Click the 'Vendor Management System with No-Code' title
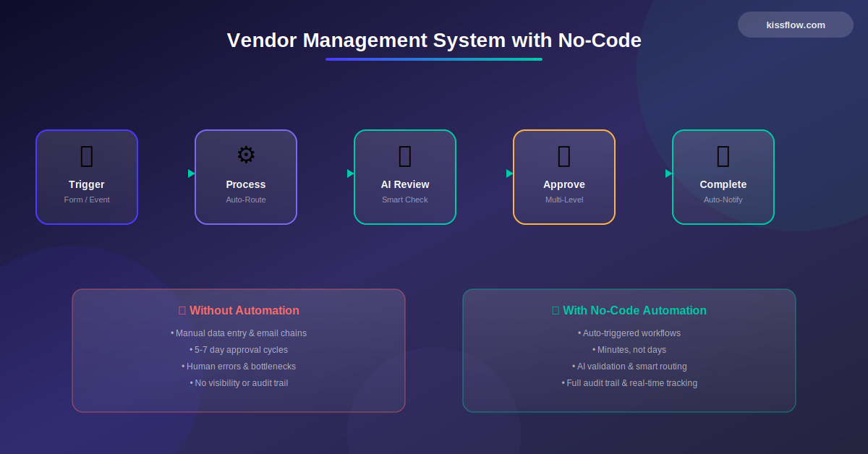Viewport: 868px width, 454px height. point(434,40)
